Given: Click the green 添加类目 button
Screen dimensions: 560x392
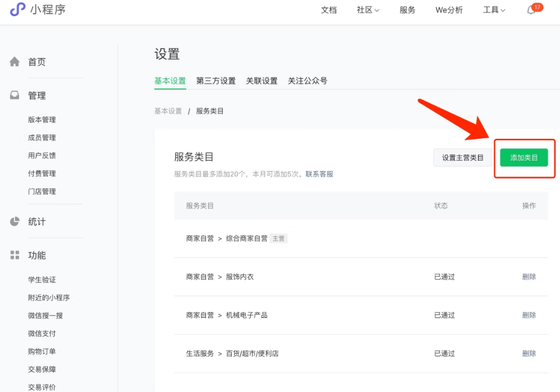Looking at the screenshot, I should point(524,158).
